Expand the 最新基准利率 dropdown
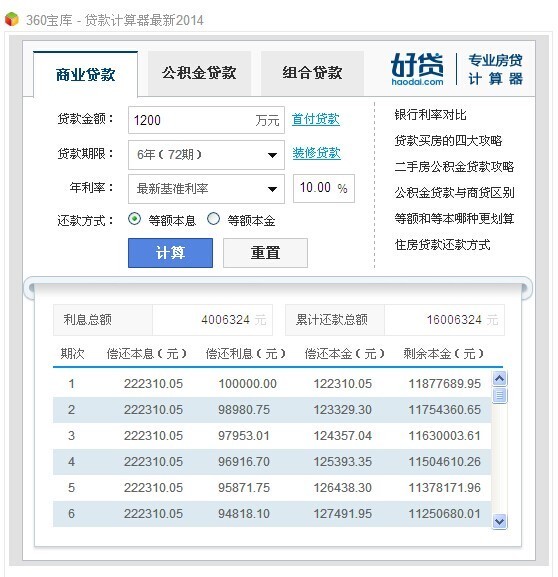 [206, 189]
